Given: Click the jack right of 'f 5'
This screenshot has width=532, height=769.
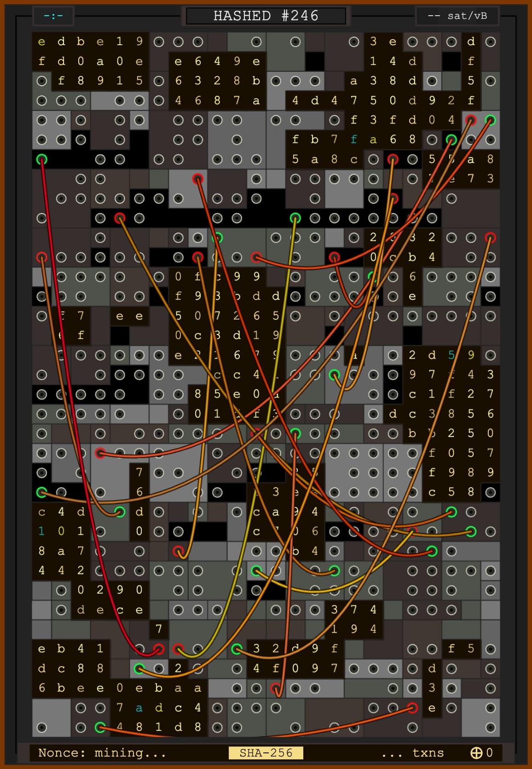Looking at the screenshot, I should point(491,649).
